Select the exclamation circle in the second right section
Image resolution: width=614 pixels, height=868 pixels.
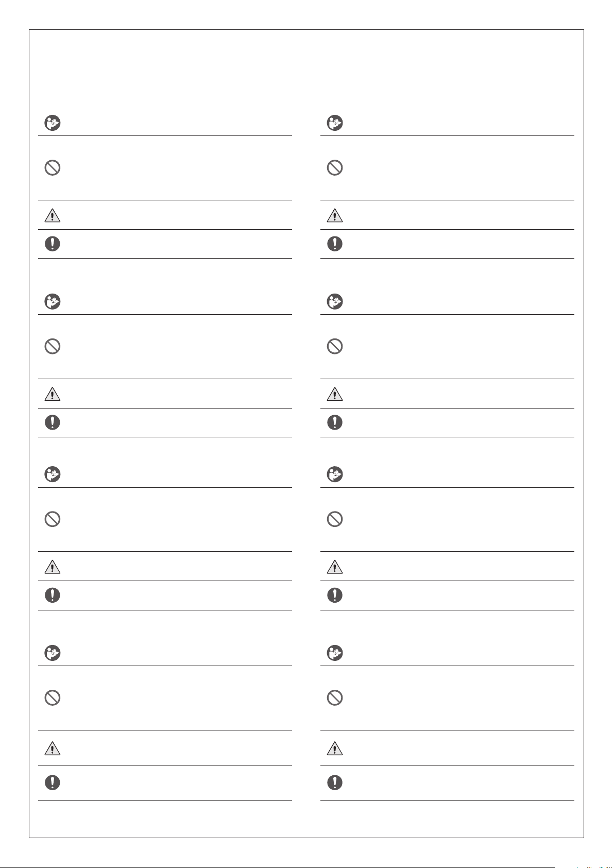tap(335, 422)
